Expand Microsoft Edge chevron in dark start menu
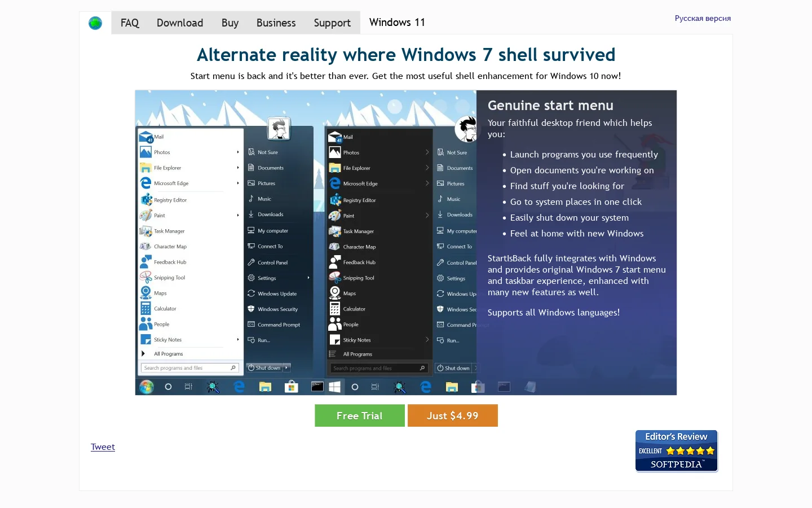The width and height of the screenshot is (812, 508). (x=427, y=183)
